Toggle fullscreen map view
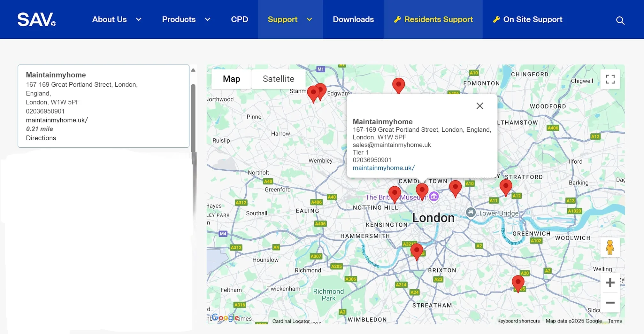 (610, 79)
